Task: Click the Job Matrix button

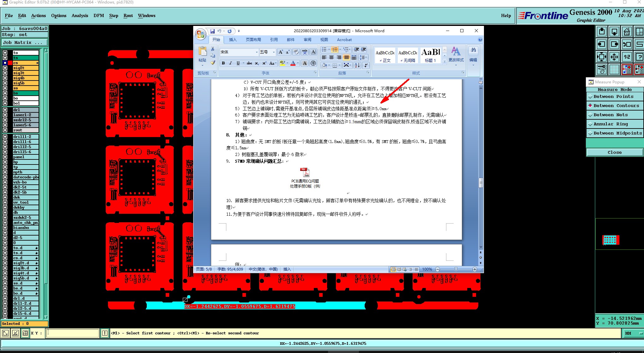Action: [25, 42]
